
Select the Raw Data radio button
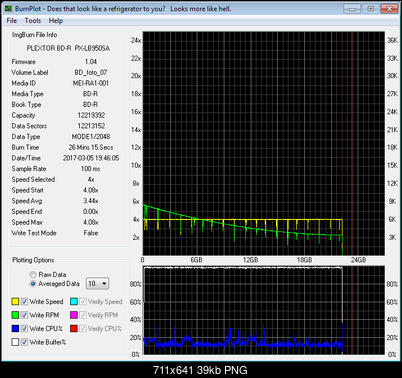click(x=33, y=275)
